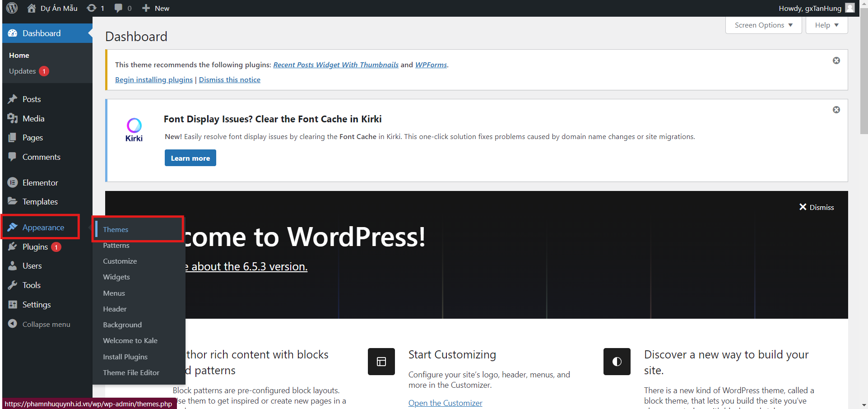Open Theme File Editor submenu item
Viewport: 868px width, 409px height.
pos(131,372)
